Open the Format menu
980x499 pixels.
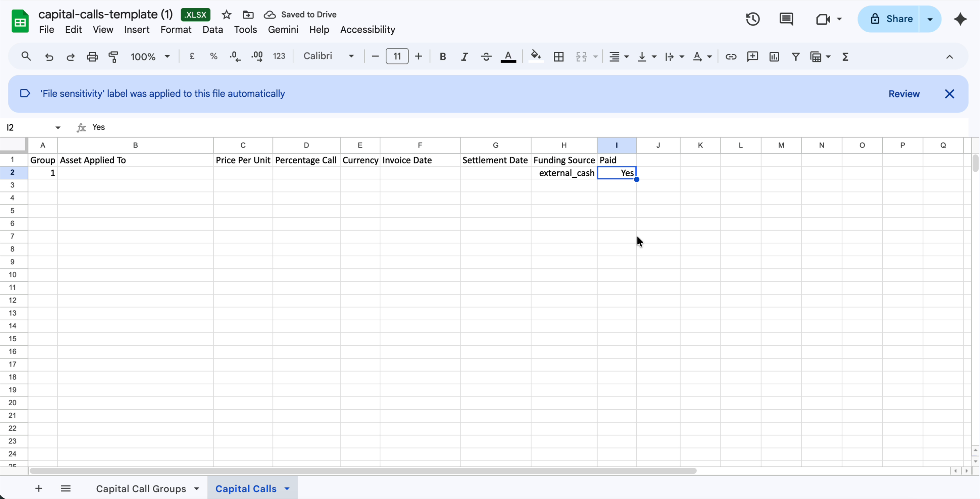(176, 30)
